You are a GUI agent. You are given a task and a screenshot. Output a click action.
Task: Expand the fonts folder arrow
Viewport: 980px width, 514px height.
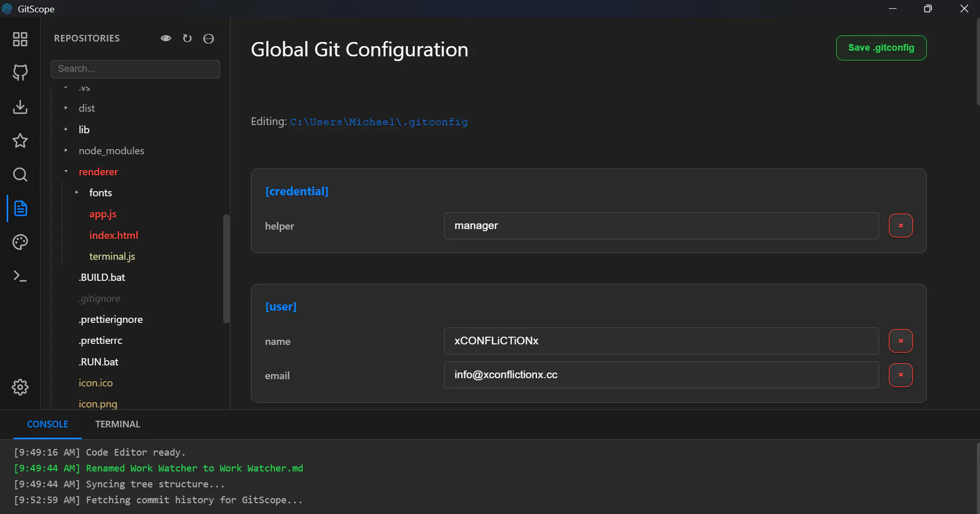pyautogui.click(x=77, y=193)
